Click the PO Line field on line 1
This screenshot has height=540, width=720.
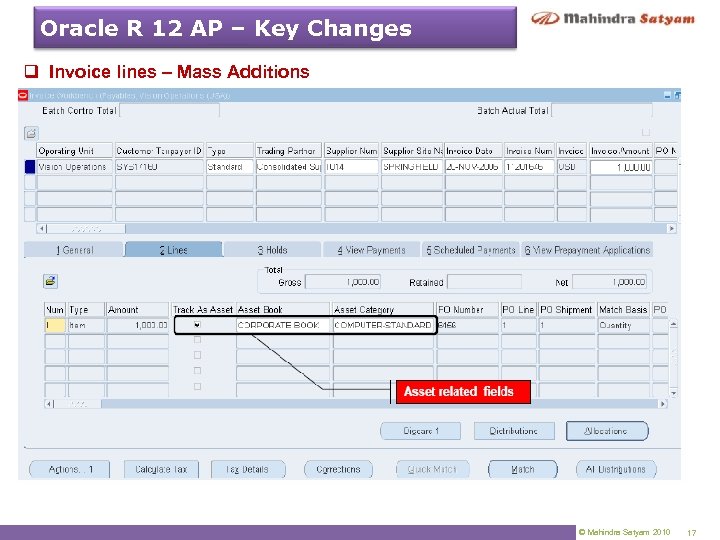(x=518, y=325)
